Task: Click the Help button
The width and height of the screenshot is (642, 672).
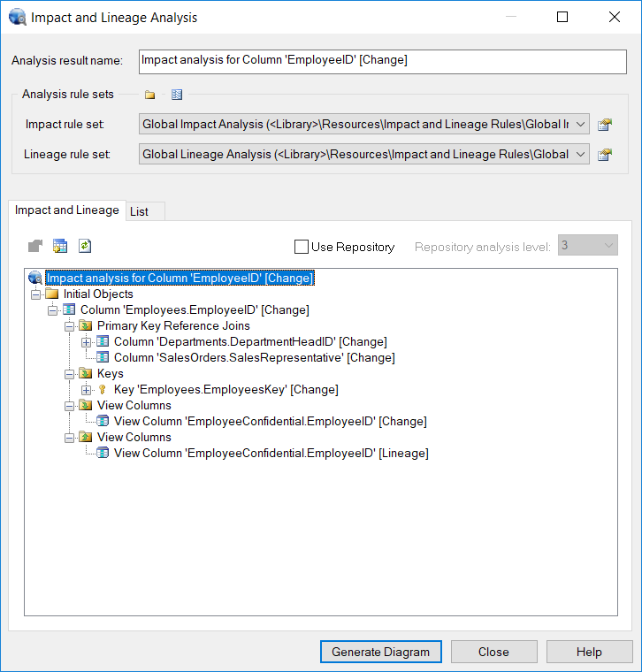Action: [x=589, y=652]
